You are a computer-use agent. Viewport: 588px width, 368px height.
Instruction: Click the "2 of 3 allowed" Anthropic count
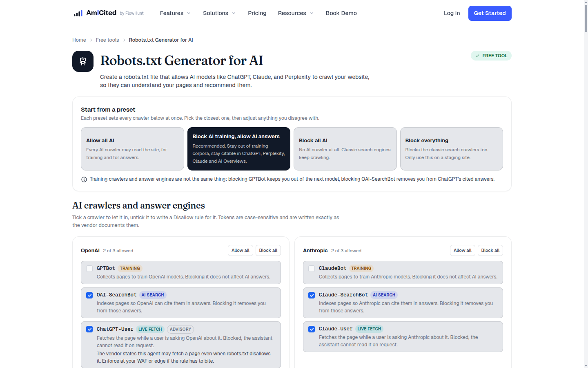(x=346, y=251)
